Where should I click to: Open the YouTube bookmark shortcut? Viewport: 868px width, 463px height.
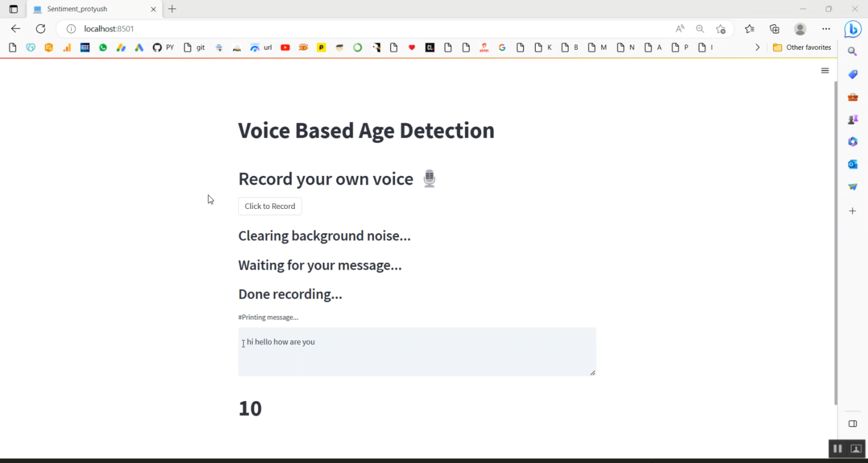[285, 47]
